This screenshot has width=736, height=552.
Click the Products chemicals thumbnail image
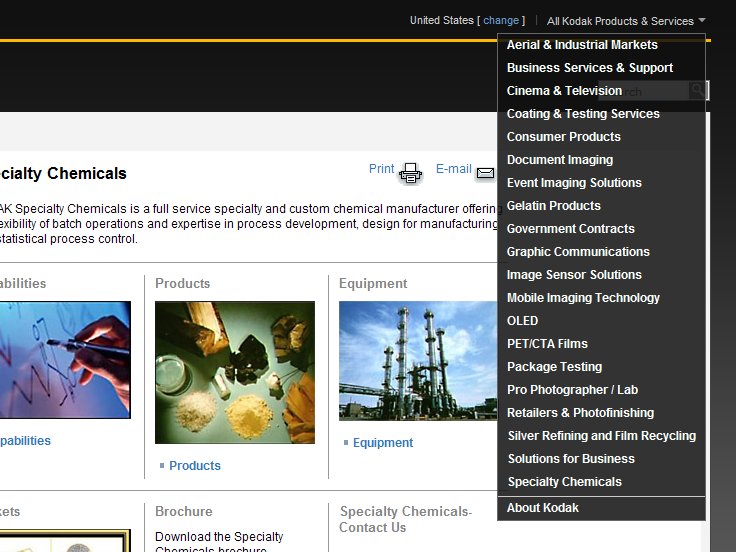tap(234, 372)
